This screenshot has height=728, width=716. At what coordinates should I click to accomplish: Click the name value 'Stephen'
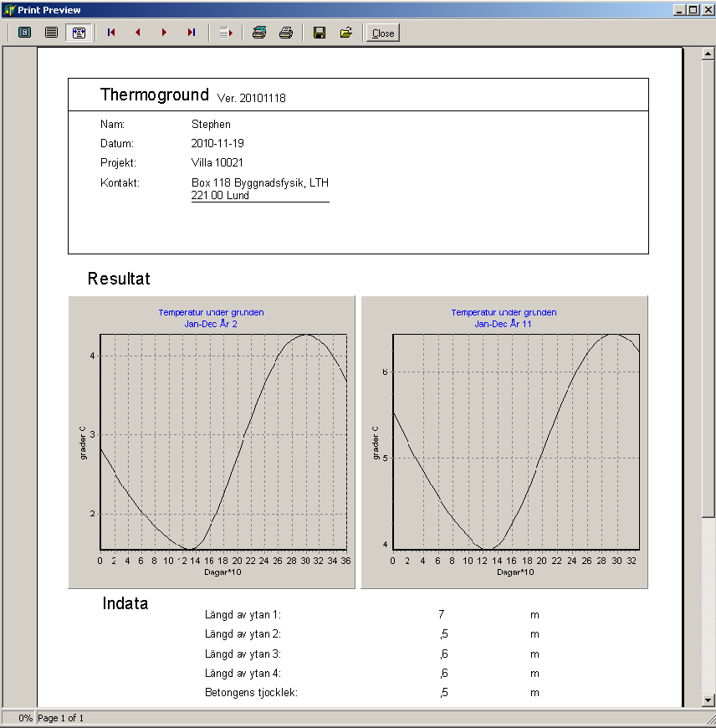click(x=211, y=124)
